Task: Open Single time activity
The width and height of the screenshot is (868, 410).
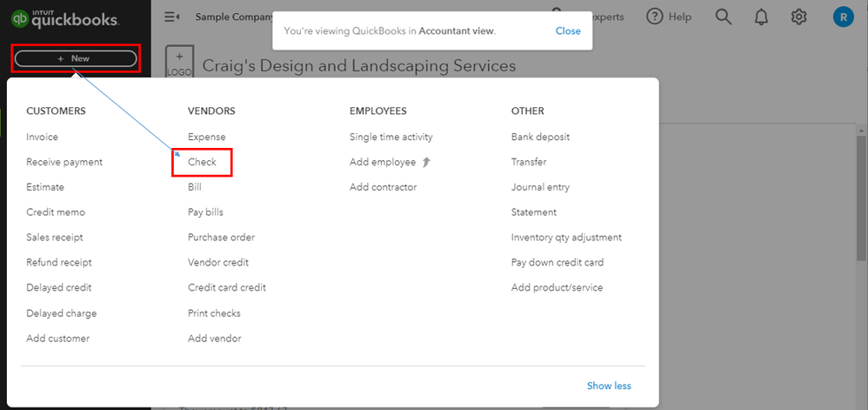Action: coord(391,137)
